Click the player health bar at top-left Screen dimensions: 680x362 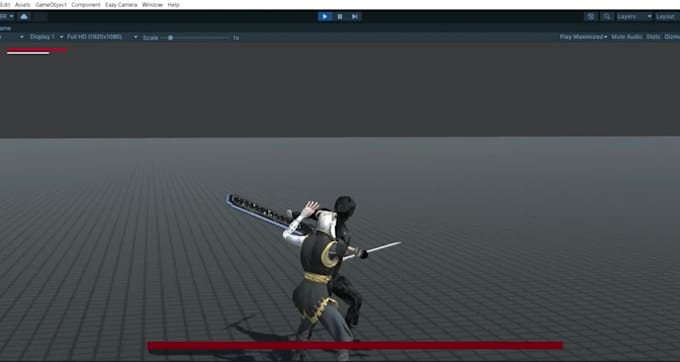pyautogui.click(x=37, y=50)
